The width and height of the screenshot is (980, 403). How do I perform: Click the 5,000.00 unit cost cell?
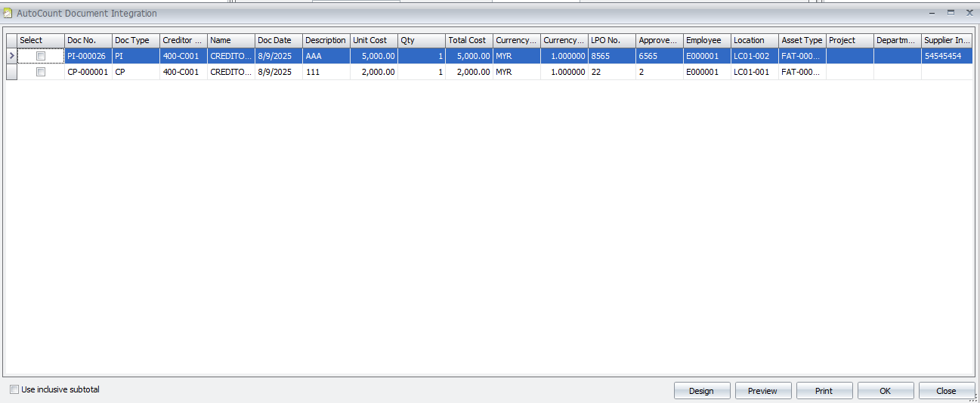374,56
